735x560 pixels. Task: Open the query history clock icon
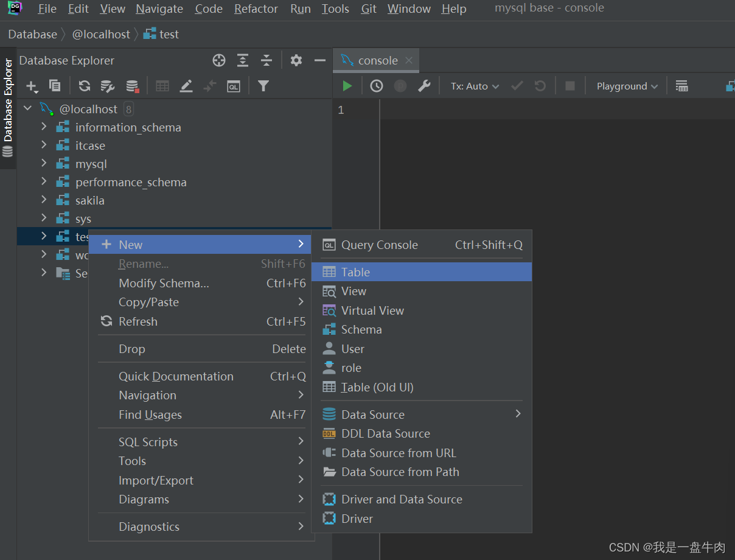pos(377,86)
